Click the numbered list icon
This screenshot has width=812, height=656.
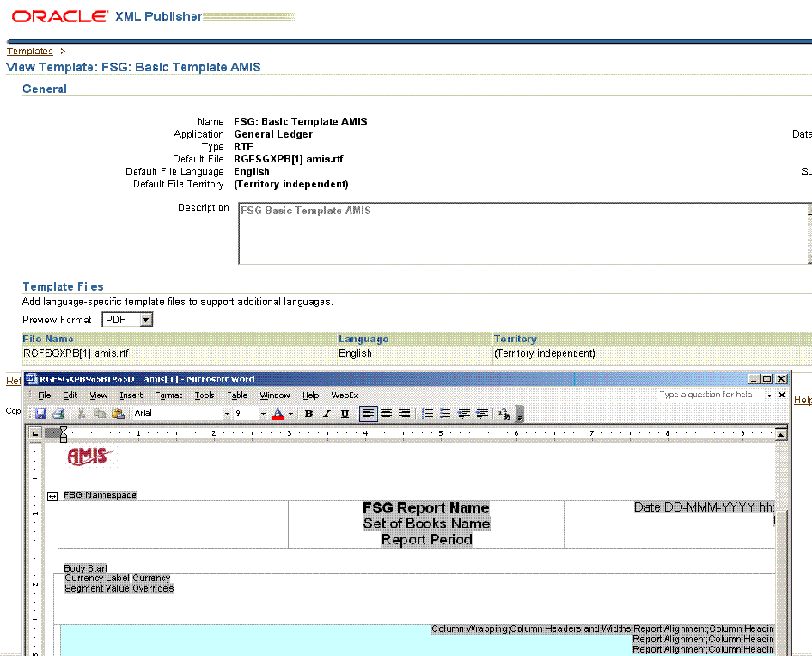tap(428, 414)
